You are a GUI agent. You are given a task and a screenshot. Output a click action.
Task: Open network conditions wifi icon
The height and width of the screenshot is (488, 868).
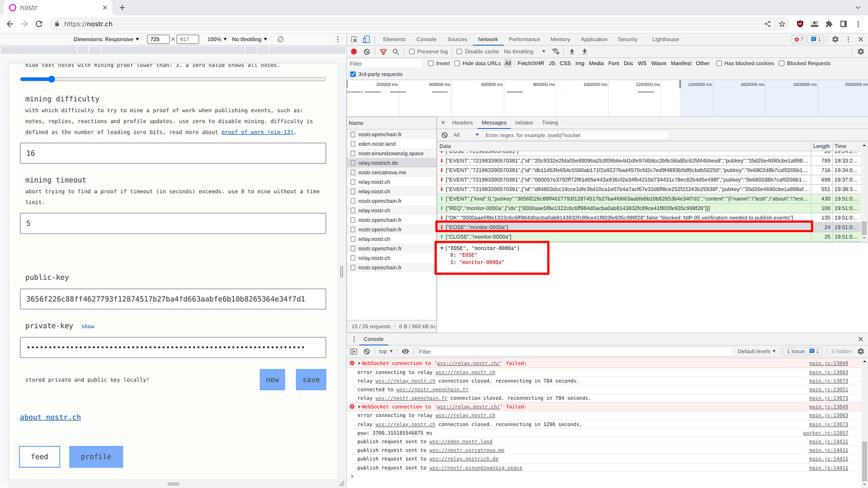click(556, 51)
